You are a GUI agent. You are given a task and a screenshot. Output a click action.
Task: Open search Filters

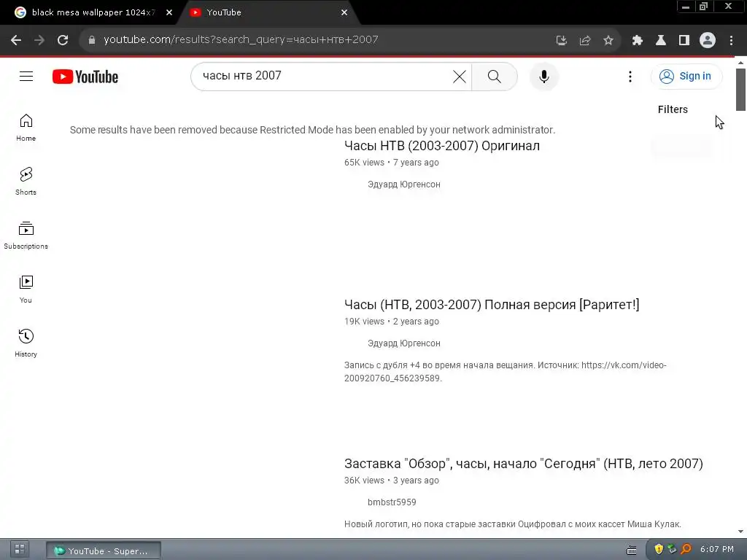(673, 109)
